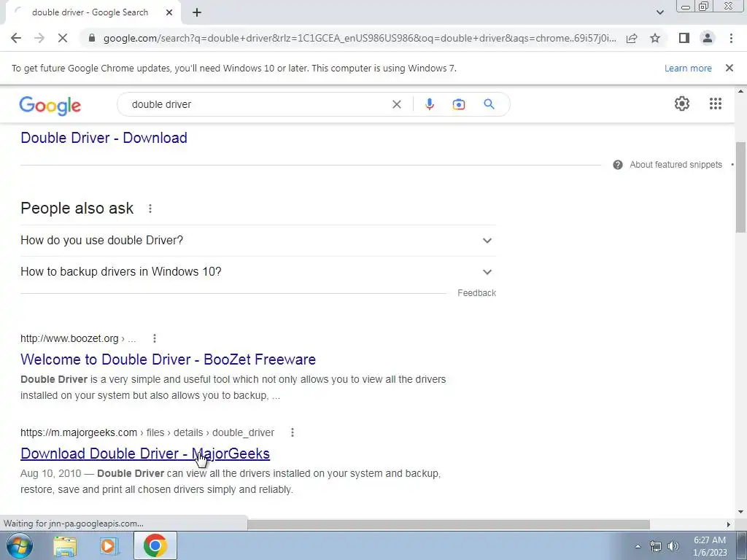Search by image with camera icon
The height and width of the screenshot is (560, 747).
458,104
